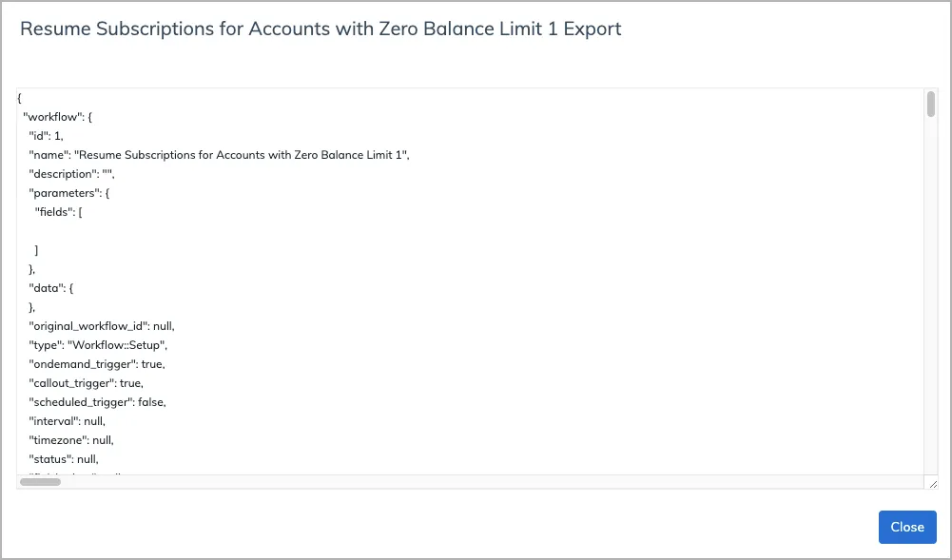Click the dialog title ending in Limit 1 Export
Viewport: 952px width, 560px height.
tap(321, 29)
